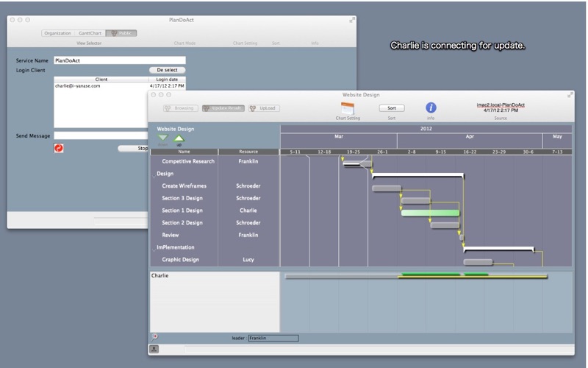Click the pin icon left of leader field

(154, 337)
